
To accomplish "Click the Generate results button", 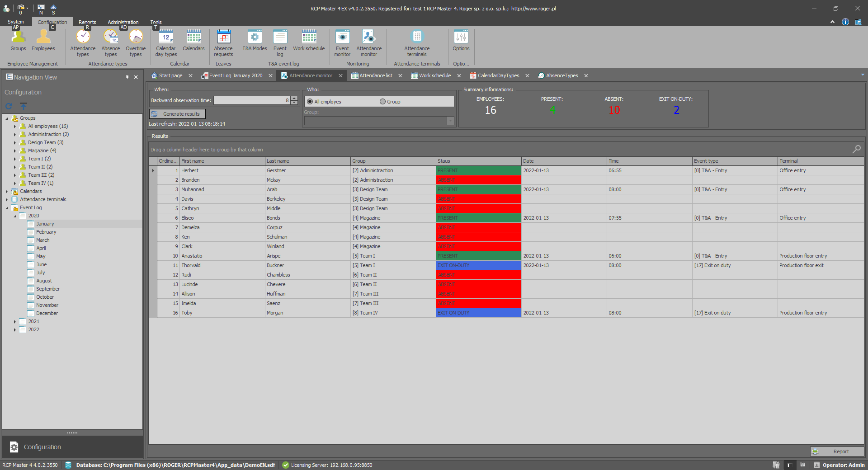I will [x=178, y=114].
